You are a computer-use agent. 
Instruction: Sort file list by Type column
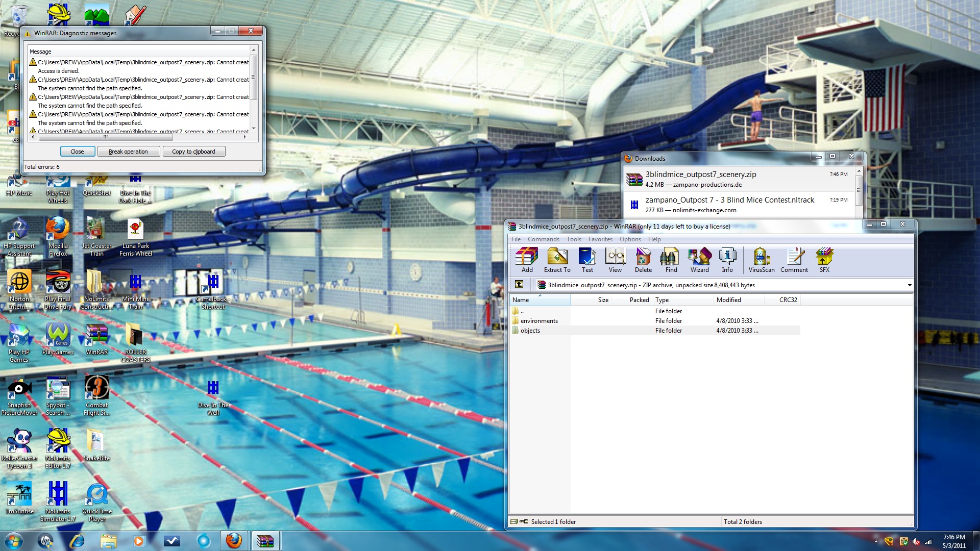682,299
